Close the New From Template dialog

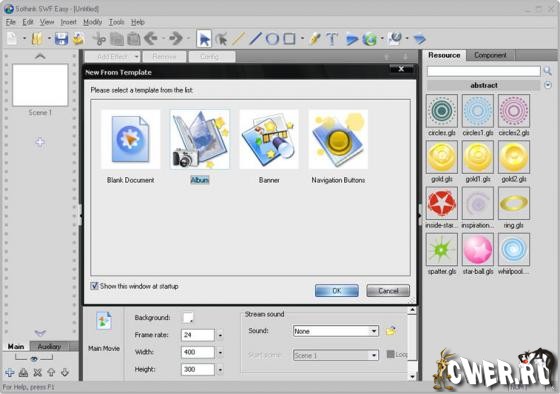pyautogui.click(x=401, y=69)
